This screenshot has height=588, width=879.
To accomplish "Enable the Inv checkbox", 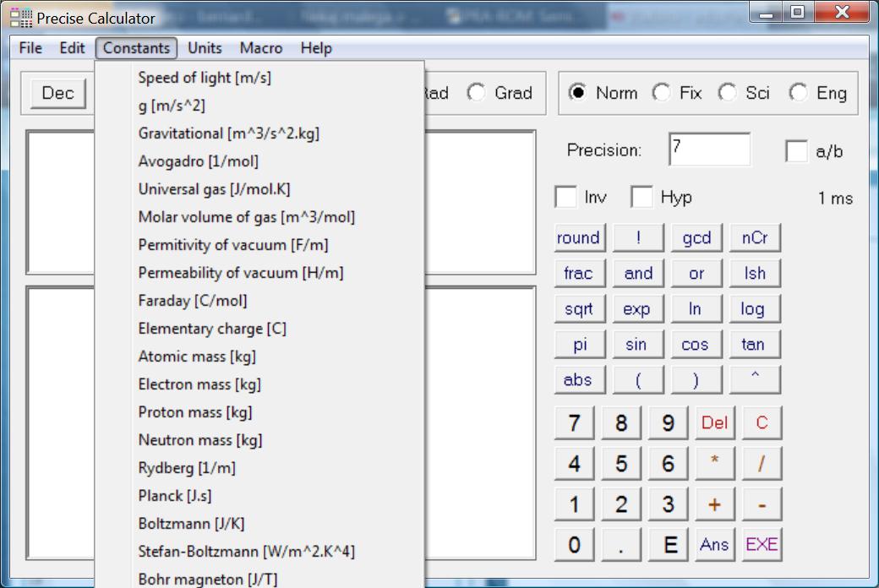I will click(565, 198).
